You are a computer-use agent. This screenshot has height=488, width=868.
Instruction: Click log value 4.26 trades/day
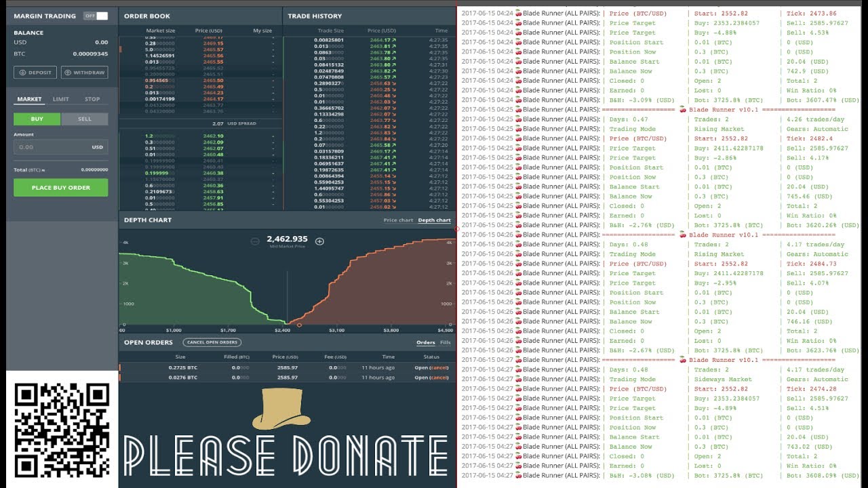coord(815,119)
